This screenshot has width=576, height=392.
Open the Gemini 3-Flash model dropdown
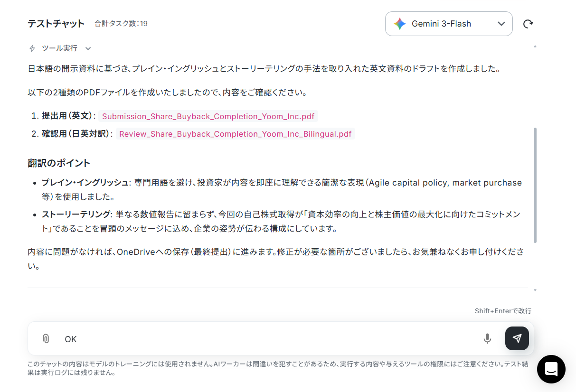(449, 24)
